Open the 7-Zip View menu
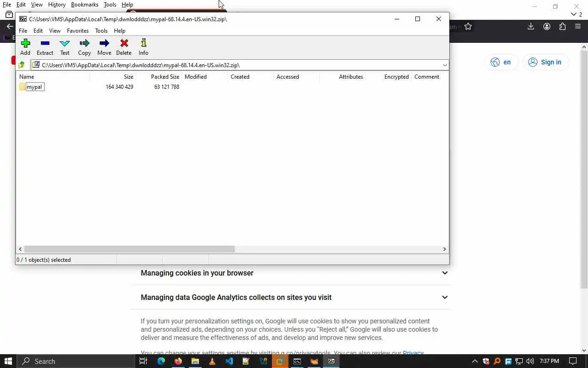Image resolution: width=588 pixels, height=368 pixels. [x=55, y=31]
